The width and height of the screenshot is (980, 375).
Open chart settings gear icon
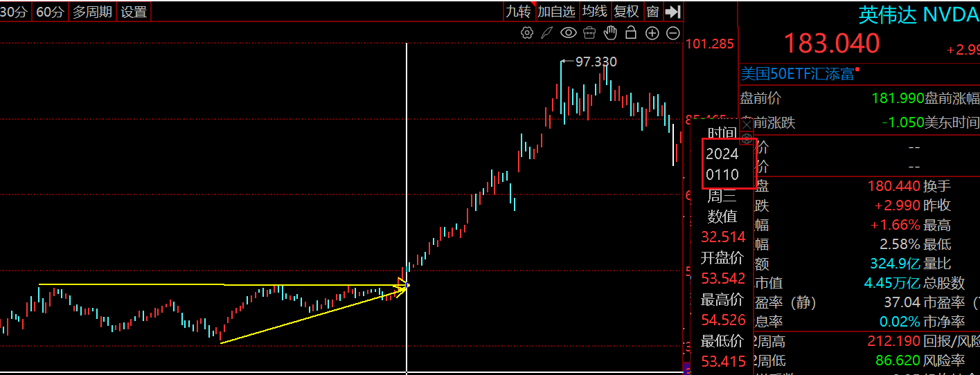[x=527, y=33]
